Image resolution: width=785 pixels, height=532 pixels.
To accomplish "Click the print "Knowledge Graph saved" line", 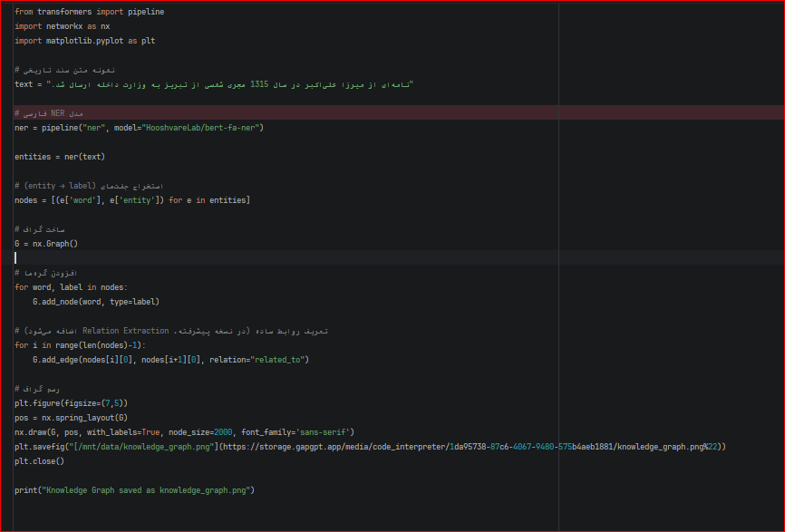I will pos(135,490).
